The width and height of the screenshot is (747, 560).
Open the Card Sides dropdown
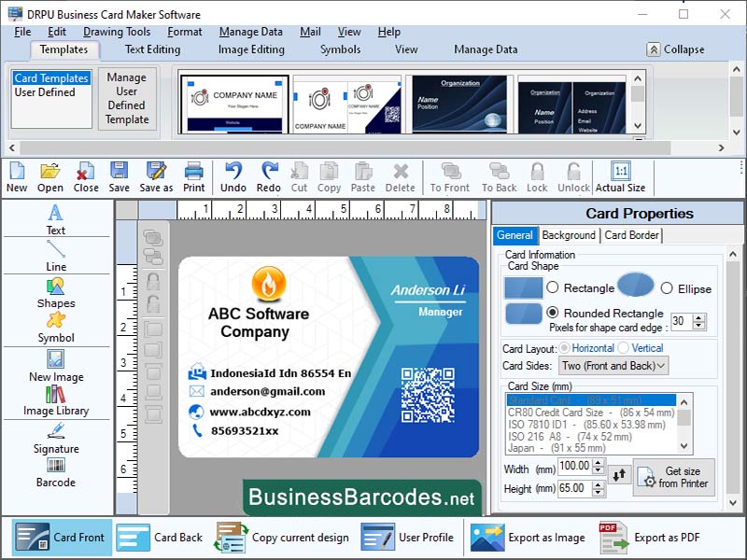(613, 364)
